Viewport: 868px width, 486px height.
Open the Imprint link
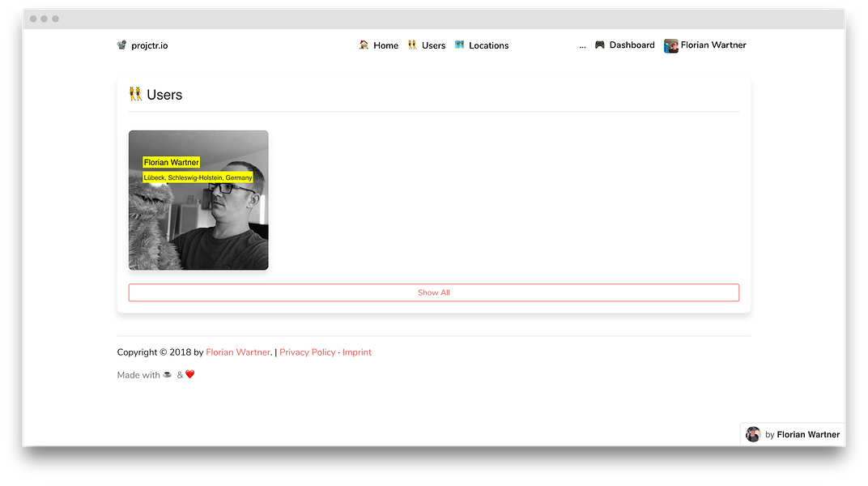(x=356, y=352)
